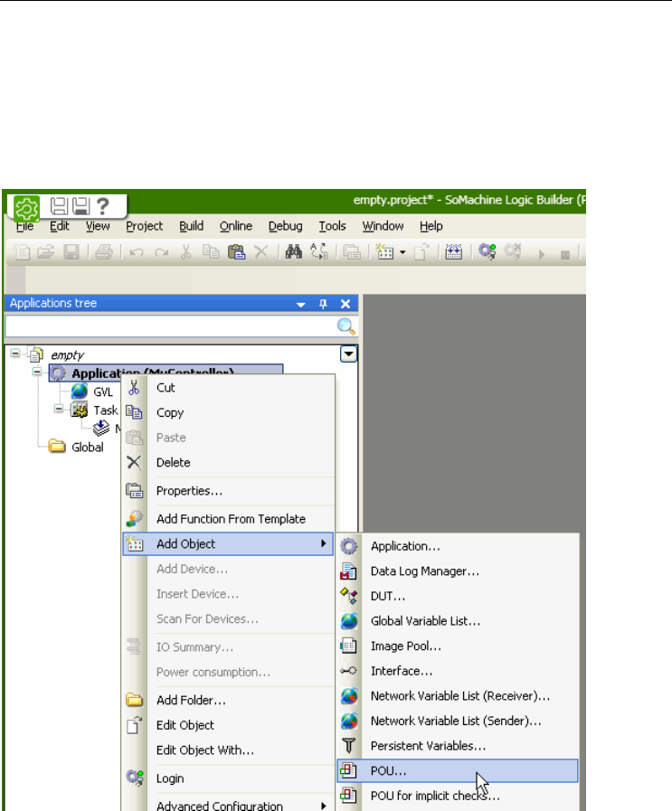Open the File menu
The image size is (672, 811).
pyautogui.click(x=24, y=226)
